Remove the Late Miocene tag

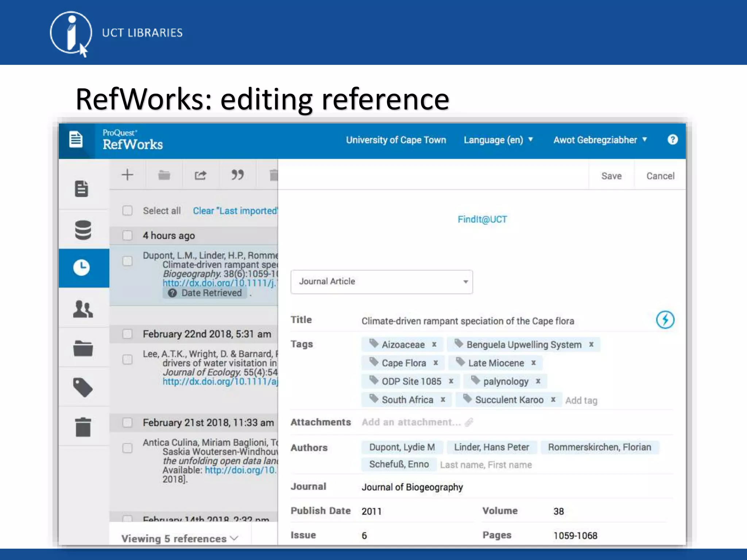[x=534, y=363]
